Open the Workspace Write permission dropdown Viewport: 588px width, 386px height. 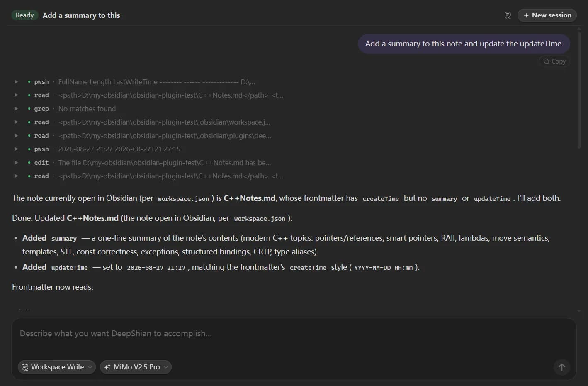tap(57, 367)
